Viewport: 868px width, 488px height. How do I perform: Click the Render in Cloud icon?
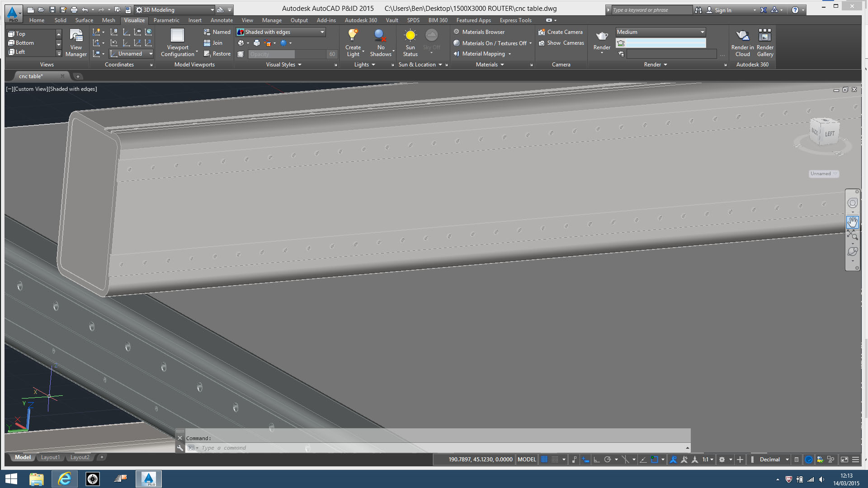click(742, 36)
